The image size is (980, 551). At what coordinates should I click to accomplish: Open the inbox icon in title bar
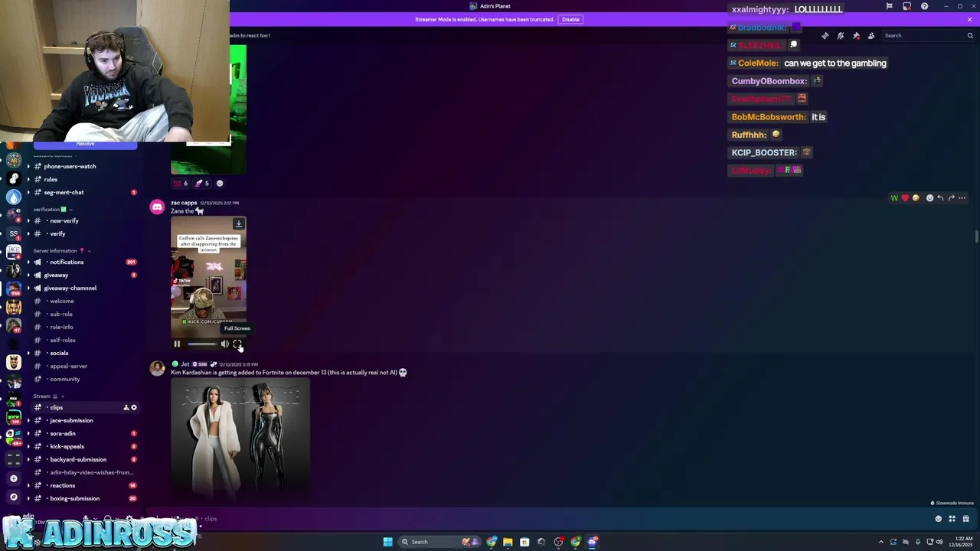pos(906,6)
